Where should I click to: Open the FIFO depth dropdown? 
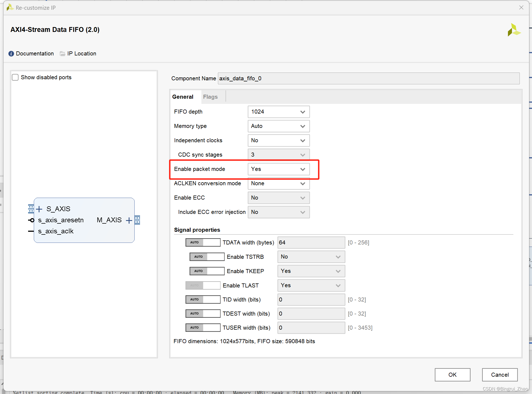point(278,112)
